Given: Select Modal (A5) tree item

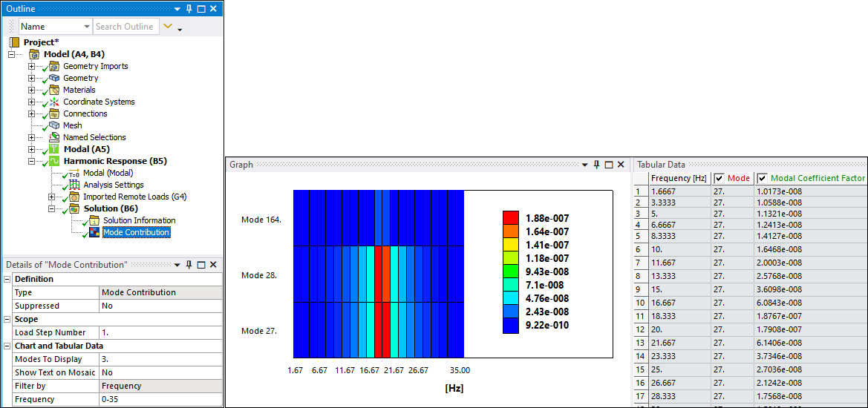Looking at the screenshot, I should [87, 149].
